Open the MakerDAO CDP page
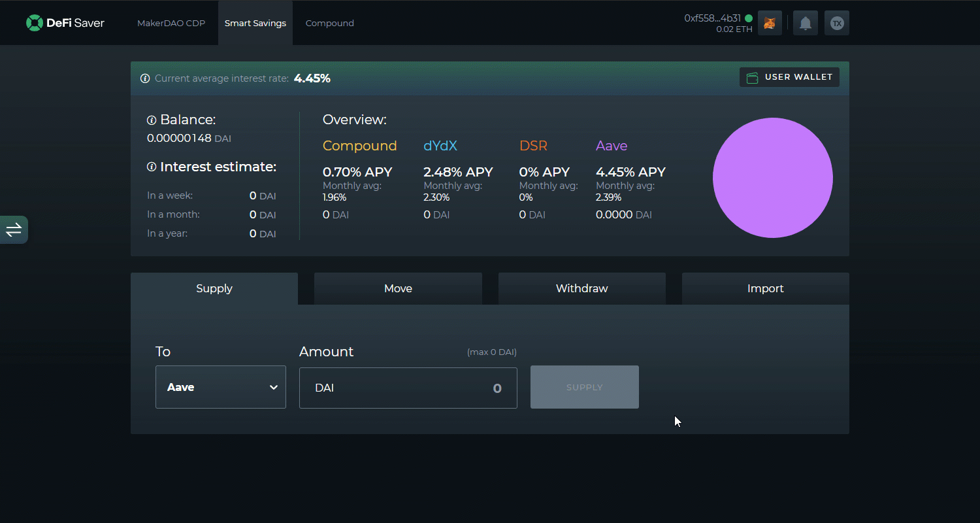This screenshot has height=523, width=980. click(x=171, y=23)
